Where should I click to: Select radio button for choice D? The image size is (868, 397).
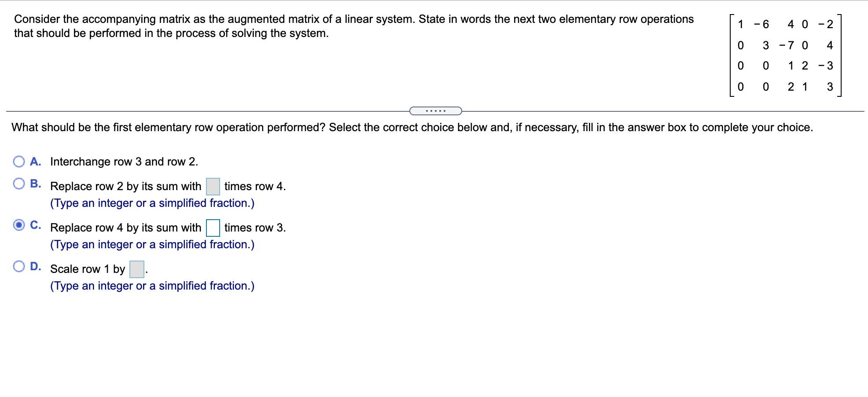(x=18, y=266)
